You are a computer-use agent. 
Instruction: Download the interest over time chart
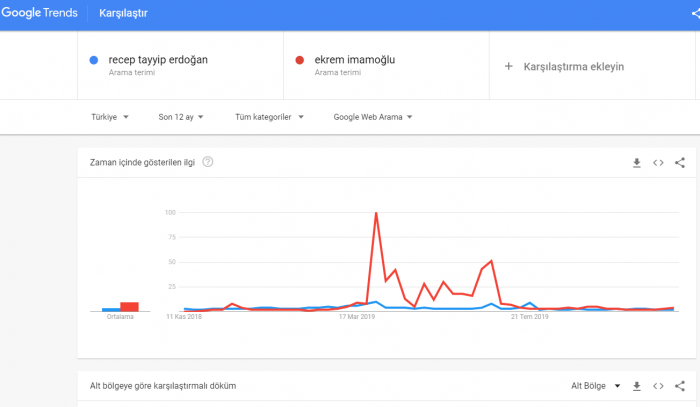click(637, 162)
